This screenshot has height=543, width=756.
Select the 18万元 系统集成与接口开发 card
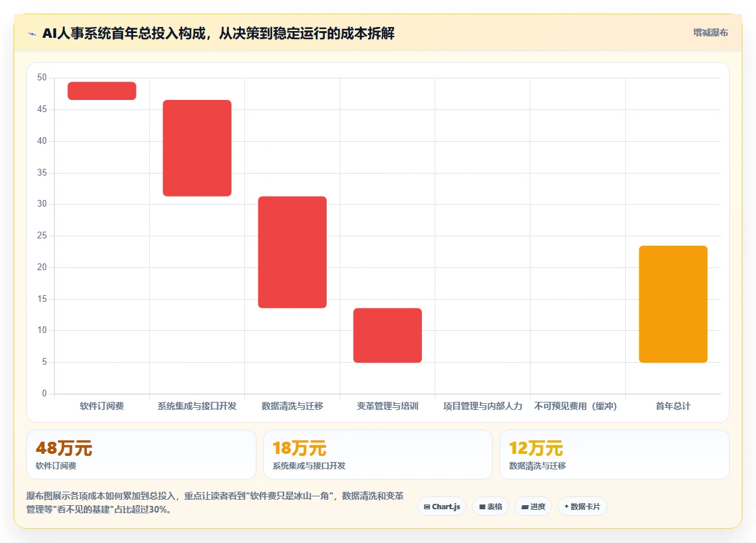tap(378, 455)
